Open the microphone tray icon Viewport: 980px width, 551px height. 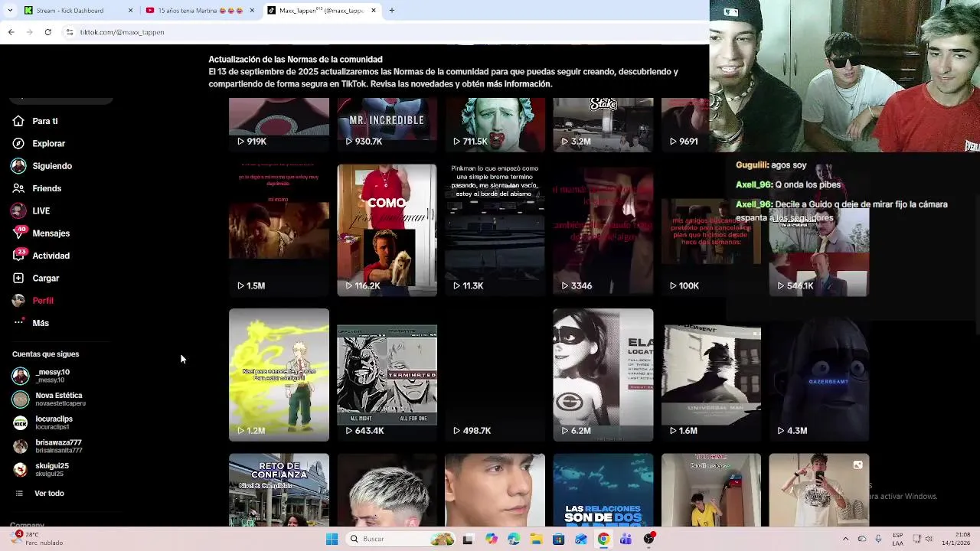click(x=878, y=539)
